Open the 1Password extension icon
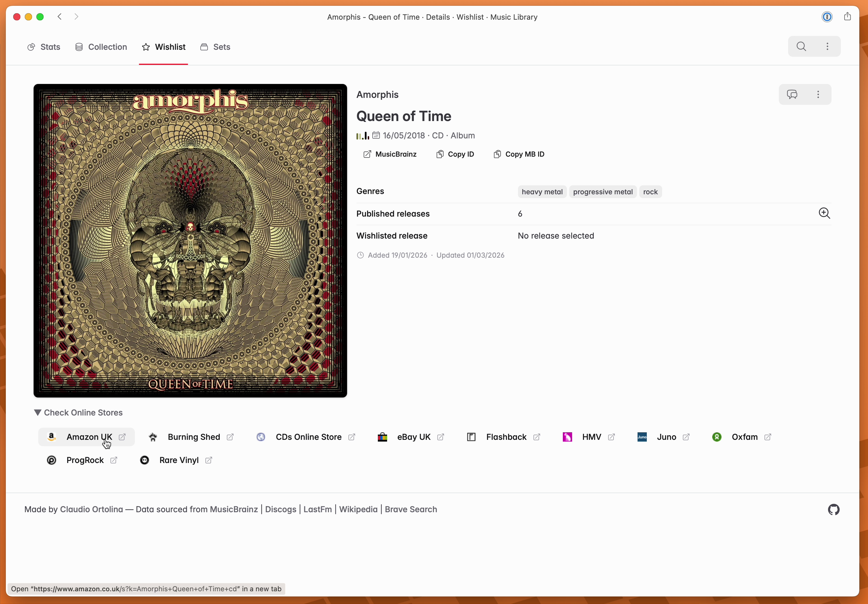Screen dimensions: 868x604 tap(827, 17)
